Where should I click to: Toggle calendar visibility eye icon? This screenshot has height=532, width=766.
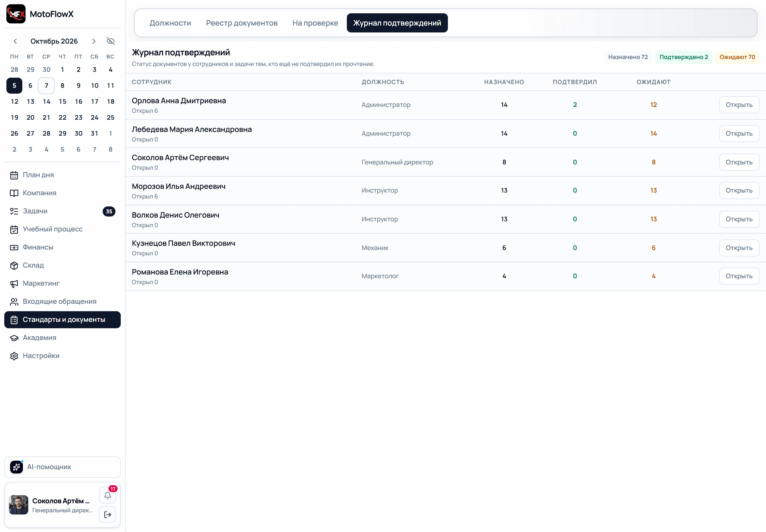click(111, 41)
